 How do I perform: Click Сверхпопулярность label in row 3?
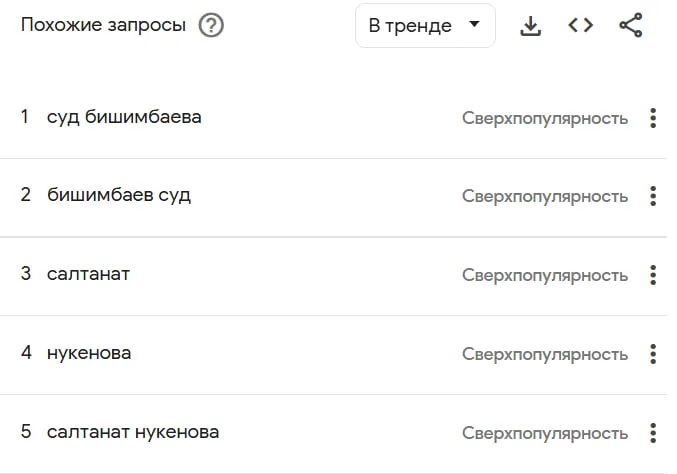pos(545,275)
